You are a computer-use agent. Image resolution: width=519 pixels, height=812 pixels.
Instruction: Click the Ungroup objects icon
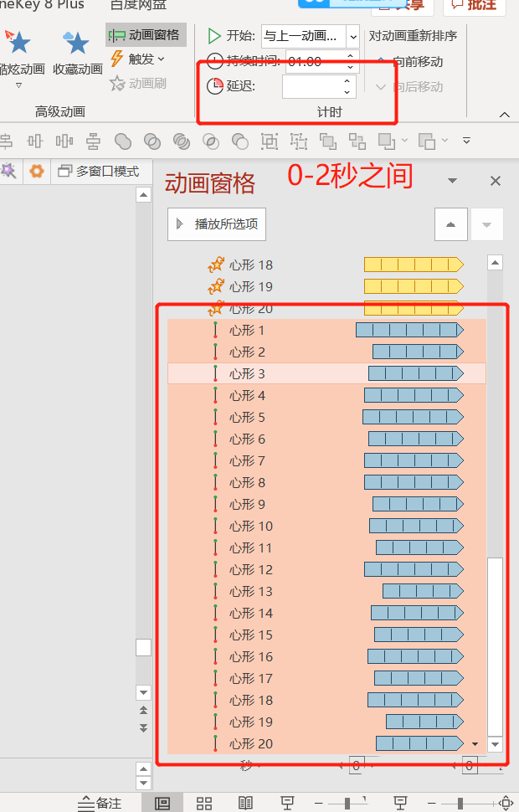(298, 141)
